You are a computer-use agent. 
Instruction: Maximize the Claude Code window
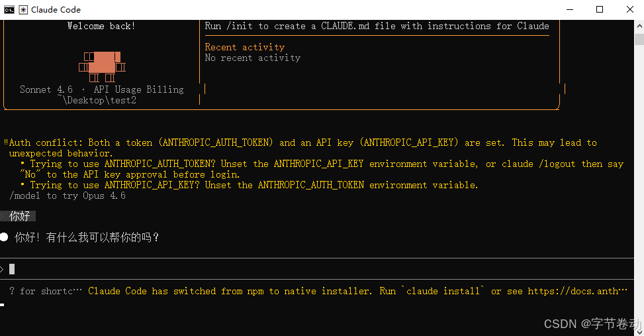click(x=600, y=9)
